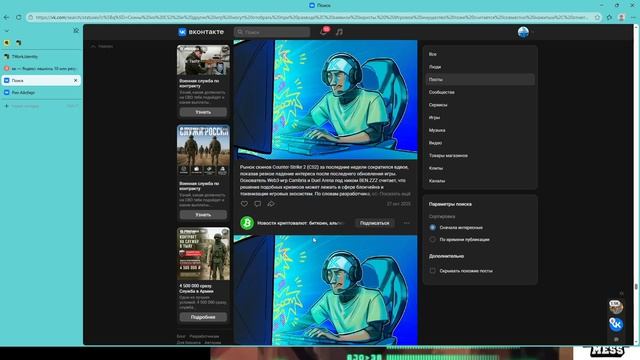Open the 4 500 000 сразу ad image
640x360 pixels.
point(203,253)
